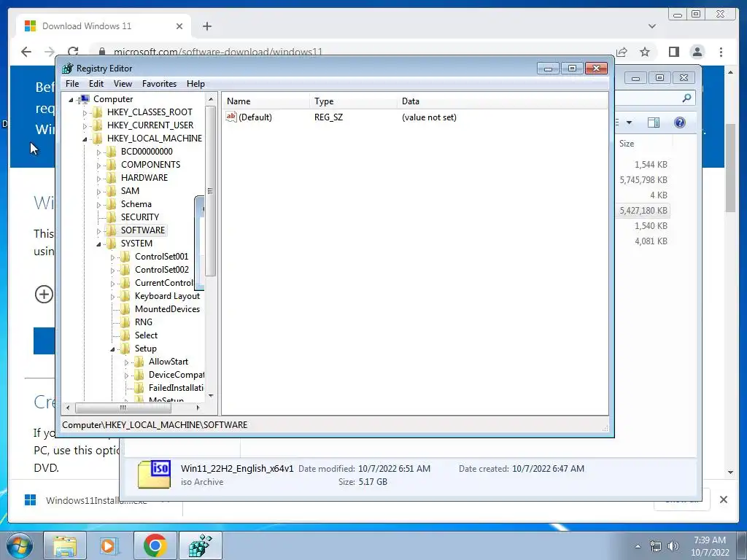Go back in Chrome browser
747x560 pixels.
coord(26,52)
